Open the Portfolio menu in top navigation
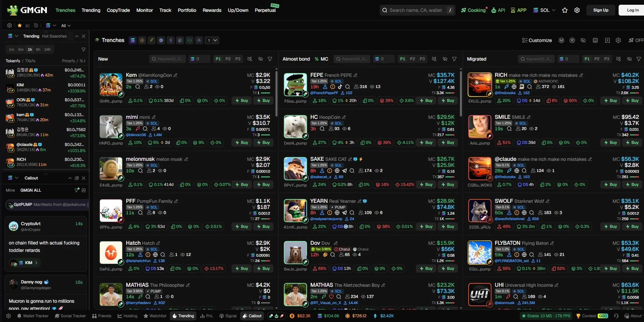644x322 pixels. tap(187, 10)
